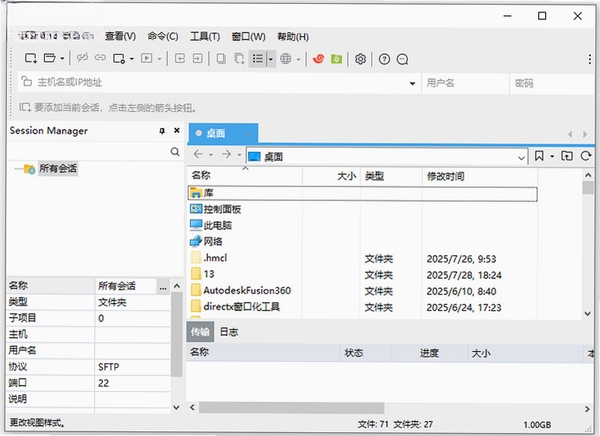Sort files by the 名称 column header
This screenshot has width=600, height=436.
pyautogui.click(x=245, y=176)
